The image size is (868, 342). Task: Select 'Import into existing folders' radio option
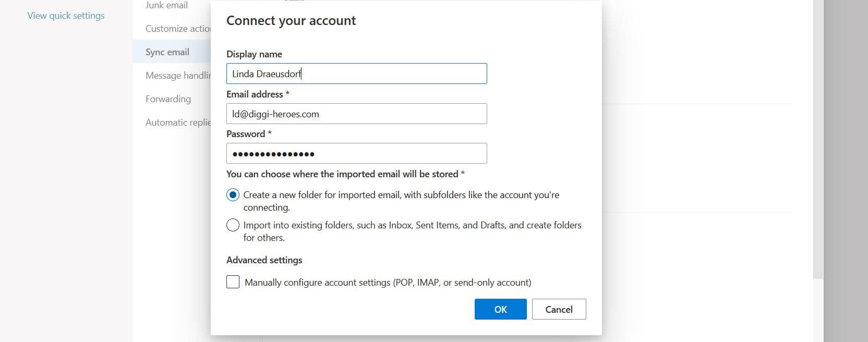(233, 225)
